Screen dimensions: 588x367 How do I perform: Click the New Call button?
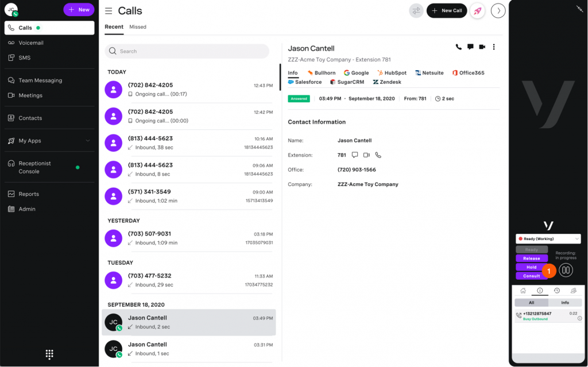point(447,11)
